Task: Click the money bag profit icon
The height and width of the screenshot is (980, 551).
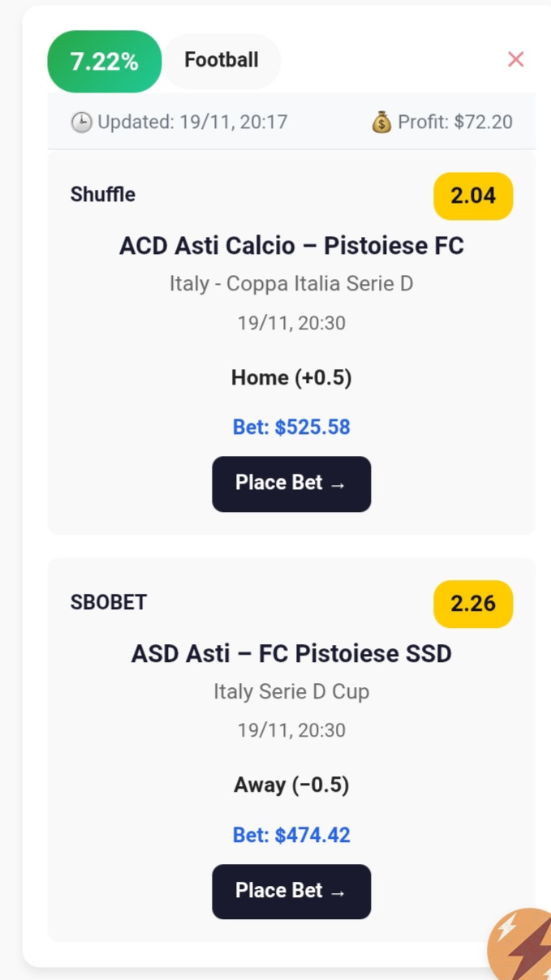Action: pyautogui.click(x=381, y=122)
